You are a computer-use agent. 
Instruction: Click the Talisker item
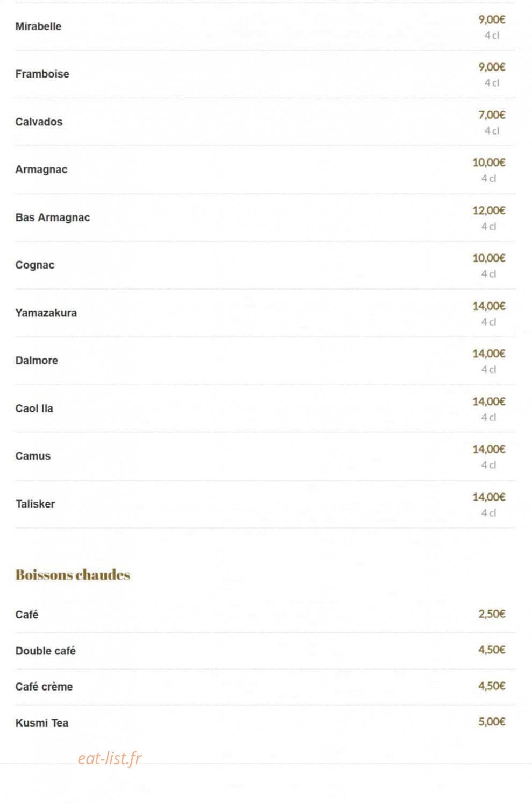(x=35, y=504)
